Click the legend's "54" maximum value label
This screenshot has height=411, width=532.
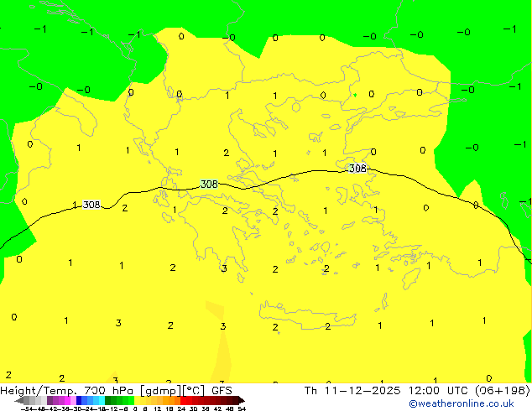click(242, 408)
